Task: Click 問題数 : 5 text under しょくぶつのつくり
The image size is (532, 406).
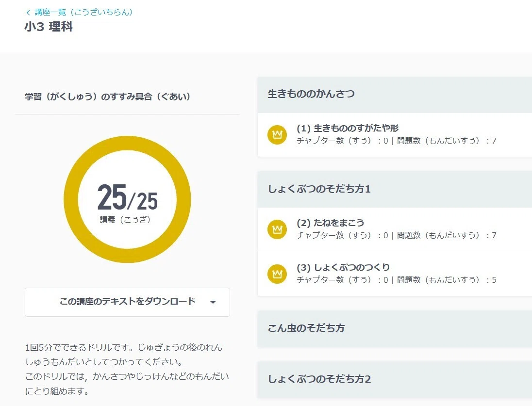Action: click(x=447, y=280)
